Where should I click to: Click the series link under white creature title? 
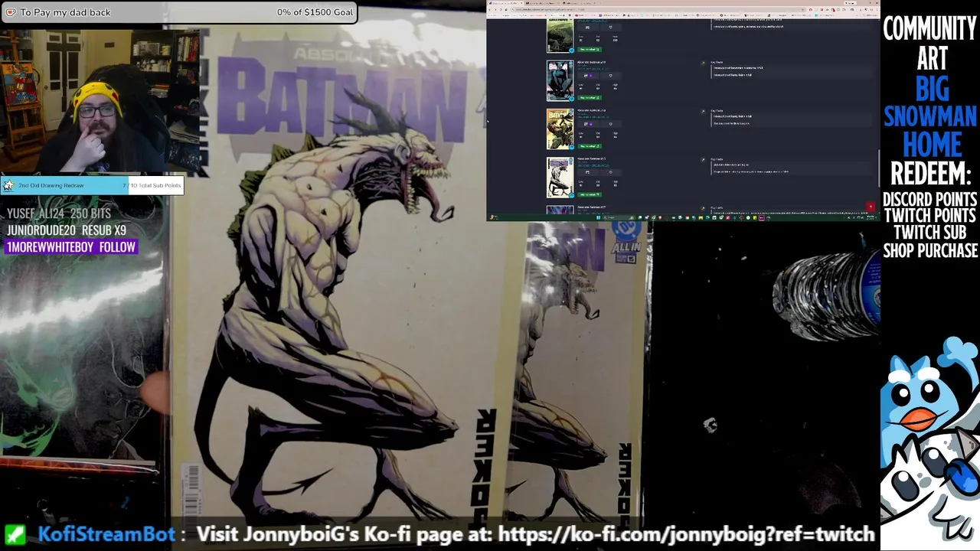click(593, 165)
